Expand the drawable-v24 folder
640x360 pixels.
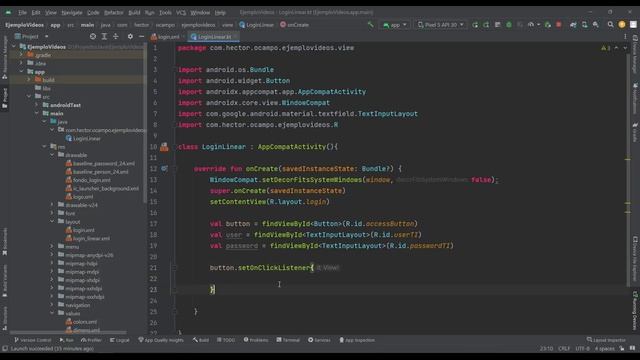pyautogui.click(x=52, y=205)
